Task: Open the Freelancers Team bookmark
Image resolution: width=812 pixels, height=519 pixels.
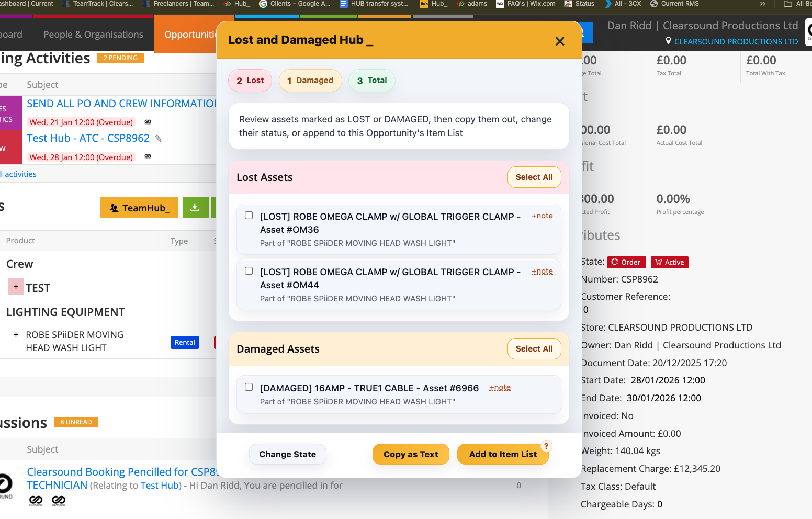Action: pyautogui.click(x=178, y=4)
